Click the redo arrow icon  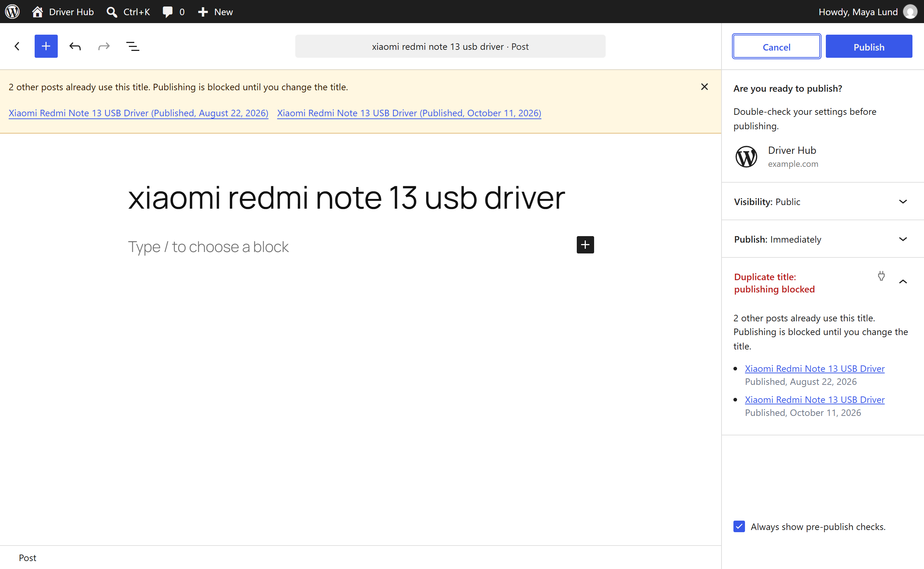click(x=104, y=46)
